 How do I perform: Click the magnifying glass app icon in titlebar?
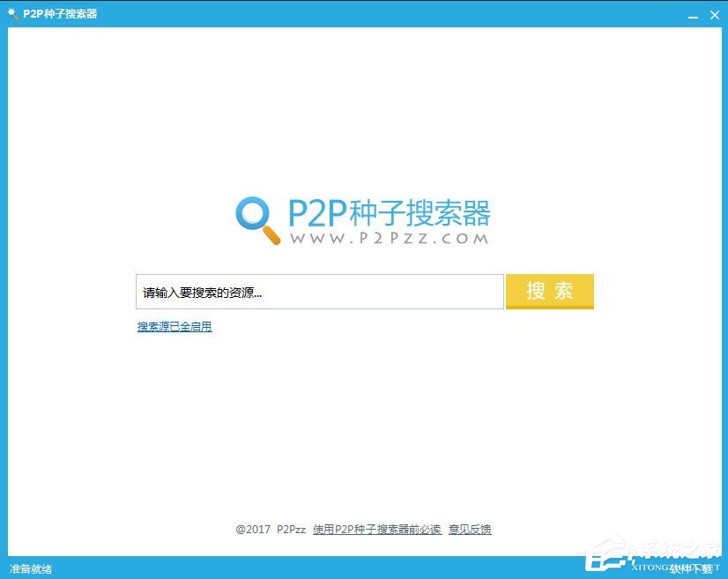(11, 13)
